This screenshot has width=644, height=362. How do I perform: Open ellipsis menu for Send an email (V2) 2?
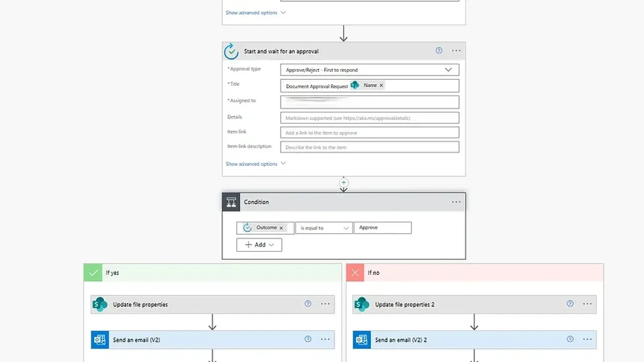pos(587,339)
